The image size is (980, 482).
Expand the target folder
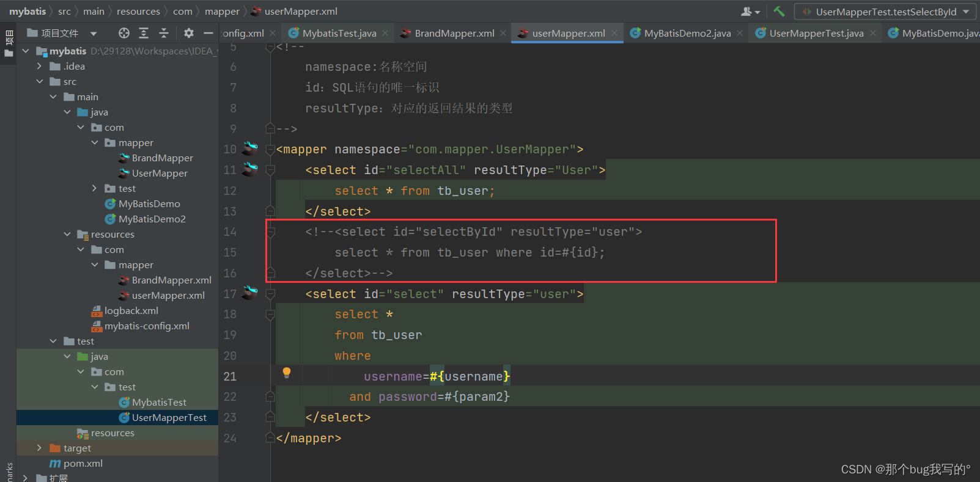40,448
